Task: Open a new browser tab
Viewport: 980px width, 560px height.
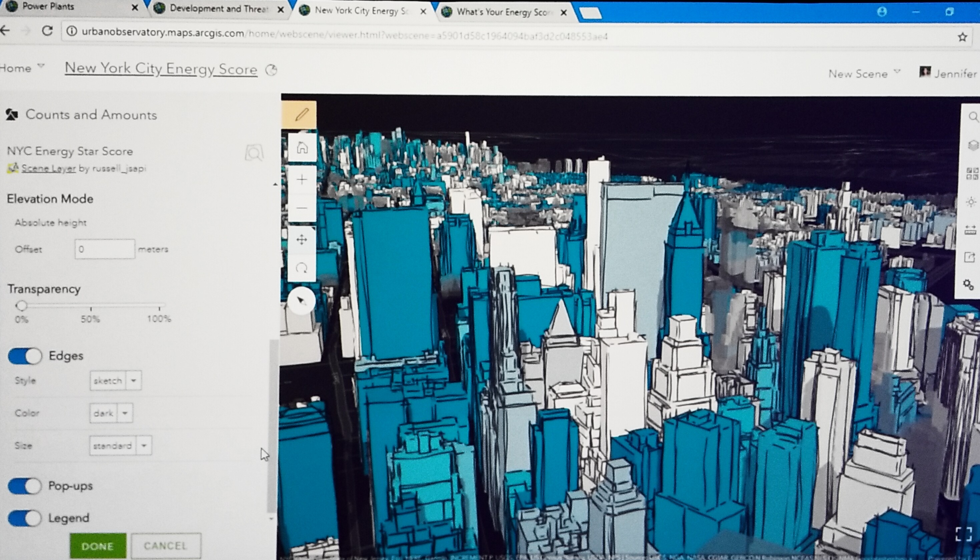Action: [x=590, y=14]
